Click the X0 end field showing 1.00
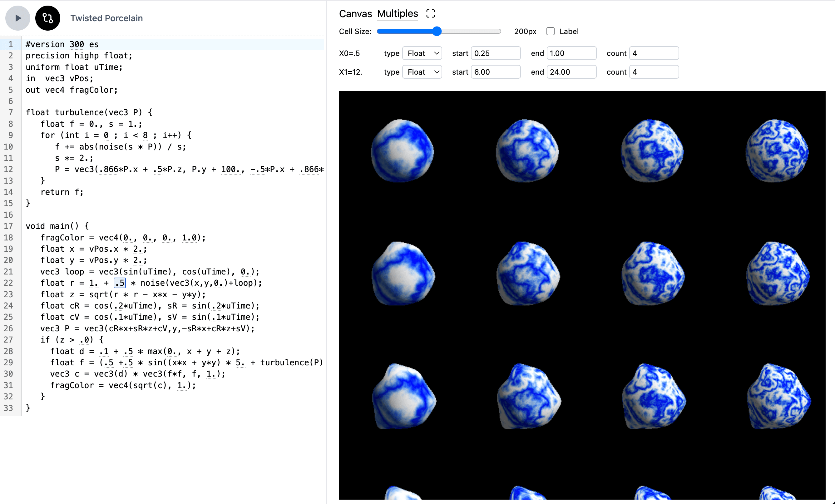This screenshot has width=835, height=504. (x=572, y=53)
